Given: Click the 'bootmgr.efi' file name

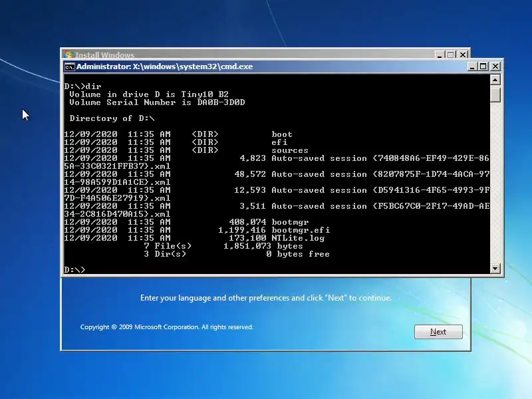Looking at the screenshot, I should [x=301, y=230].
